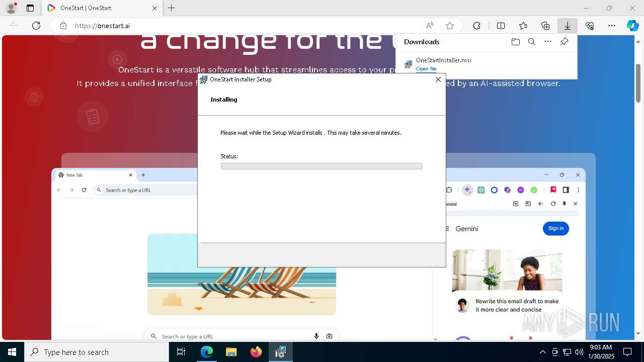644x362 pixels.
Task: Pin the Downloads panel
Action: 564,42
